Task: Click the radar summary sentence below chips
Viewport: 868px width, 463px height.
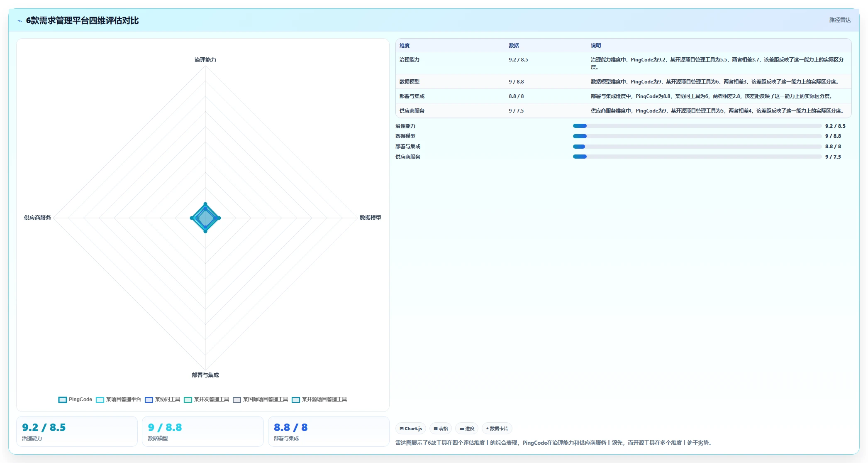Action: (x=554, y=443)
